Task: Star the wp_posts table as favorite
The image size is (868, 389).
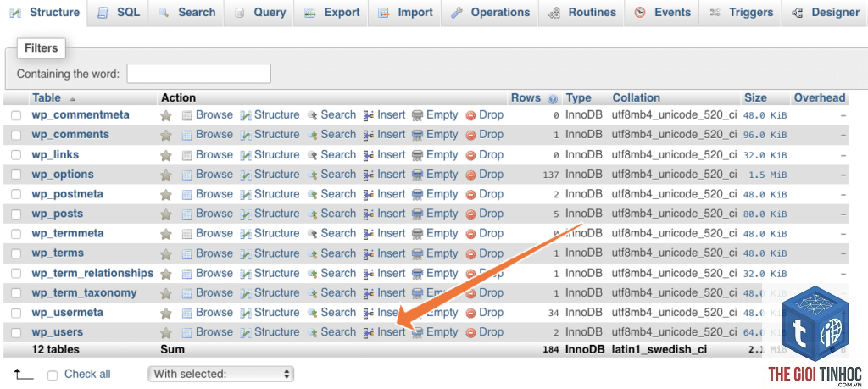Action: tap(166, 214)
